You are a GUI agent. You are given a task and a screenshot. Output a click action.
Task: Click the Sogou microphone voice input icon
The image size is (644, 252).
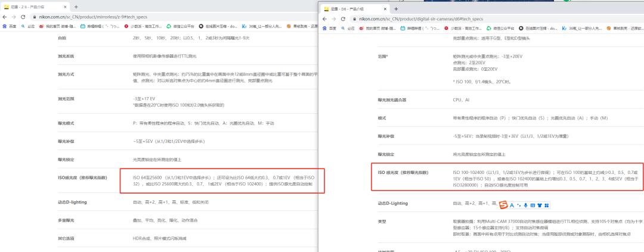526,205
